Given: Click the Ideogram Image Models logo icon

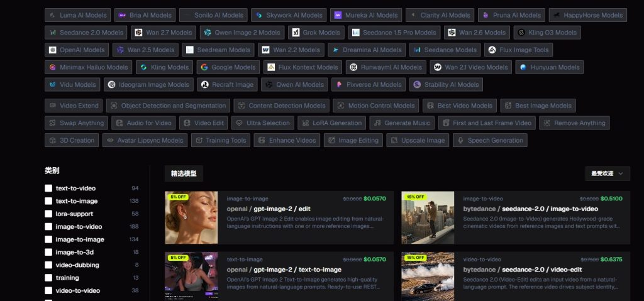Looking at the screenshot, I should tap(112, 85).
